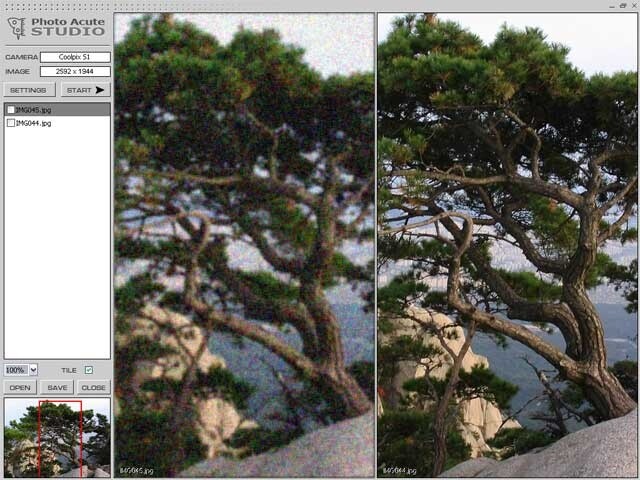Select the IMG044.jpg list entry
640x480 pixels.
tap(57, 123)
